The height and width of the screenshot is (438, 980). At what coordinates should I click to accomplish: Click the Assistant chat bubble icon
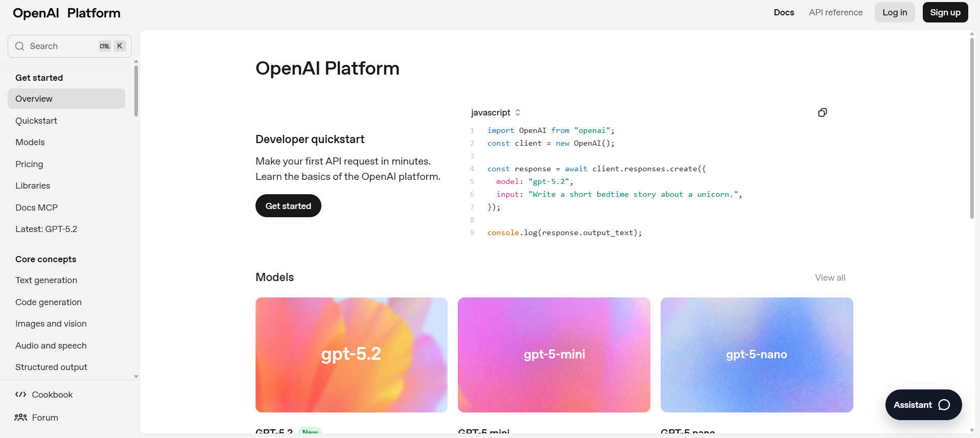[944, 405]
